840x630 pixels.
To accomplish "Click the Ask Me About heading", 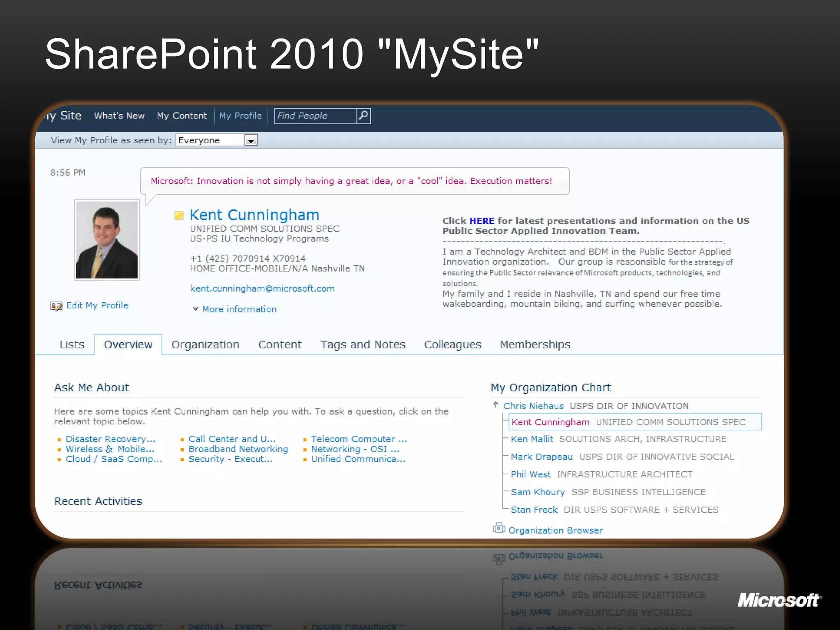I will click(x=91, y=388).
